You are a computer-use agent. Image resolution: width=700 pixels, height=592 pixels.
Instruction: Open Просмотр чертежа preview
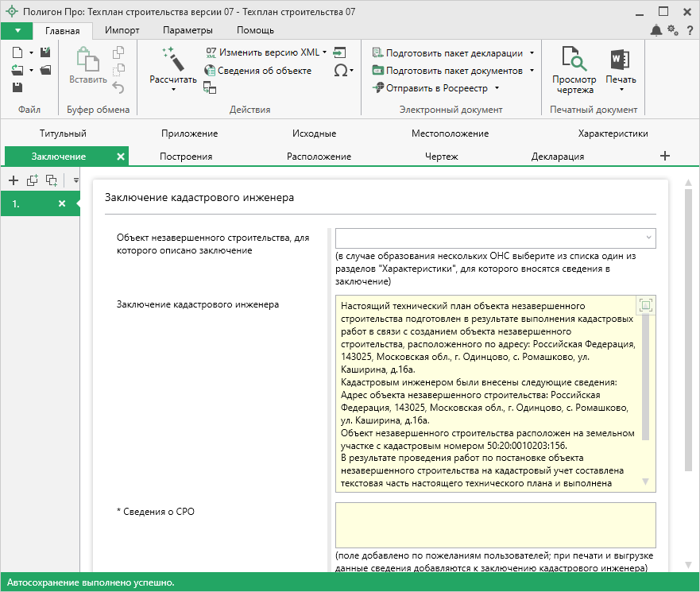point(574,70)
